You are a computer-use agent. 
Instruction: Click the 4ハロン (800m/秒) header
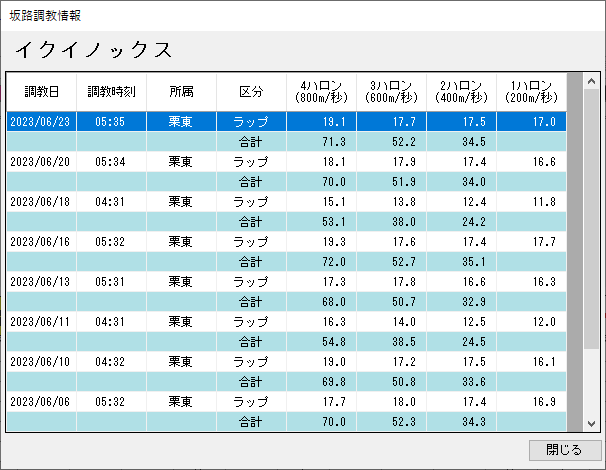coord(321,92)
